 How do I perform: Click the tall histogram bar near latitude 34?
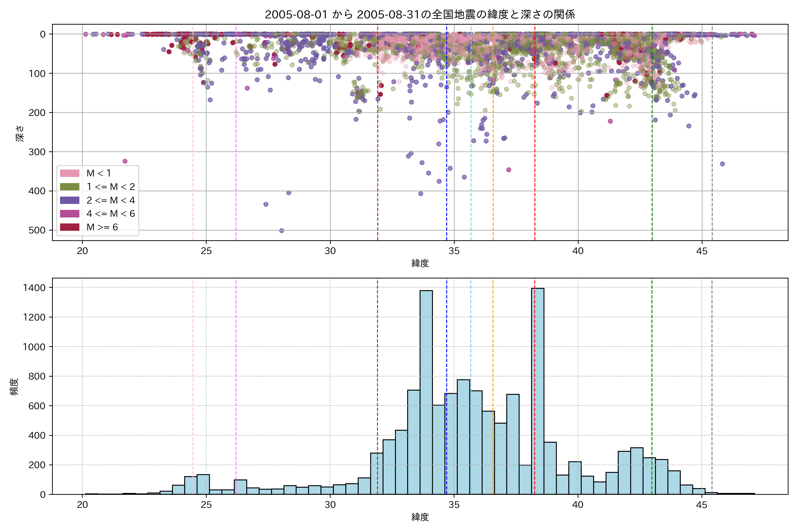click(426, 390)
